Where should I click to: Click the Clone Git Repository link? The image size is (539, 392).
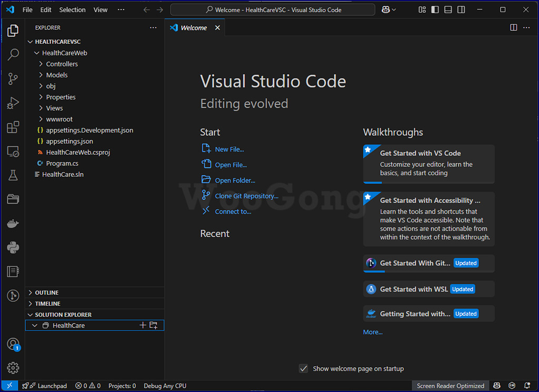click(246, 196)
